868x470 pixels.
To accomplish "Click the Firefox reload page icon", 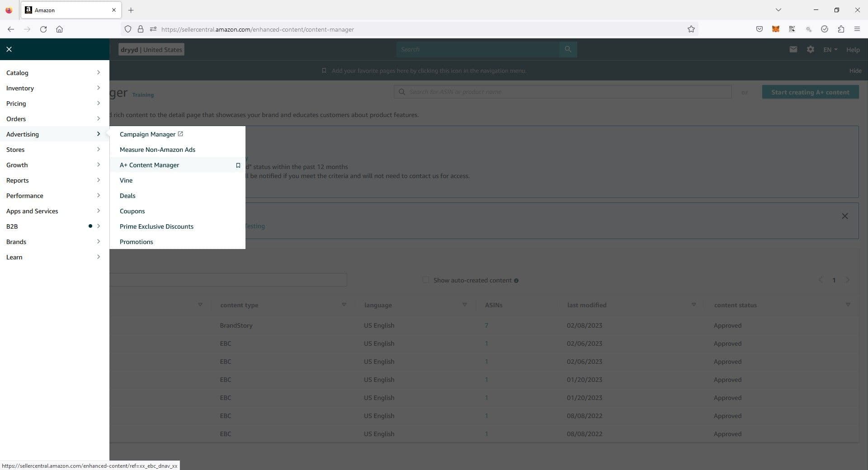I will click(43, 29).
